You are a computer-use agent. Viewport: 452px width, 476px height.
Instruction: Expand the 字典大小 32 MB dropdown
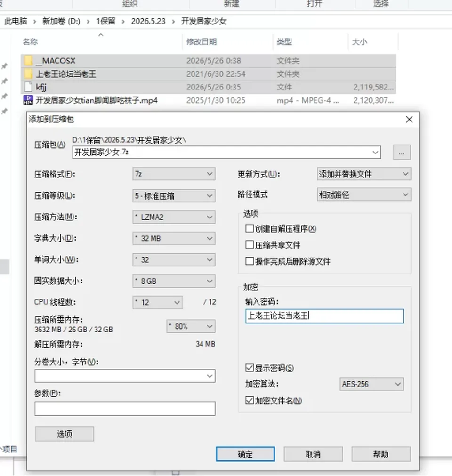174,238
